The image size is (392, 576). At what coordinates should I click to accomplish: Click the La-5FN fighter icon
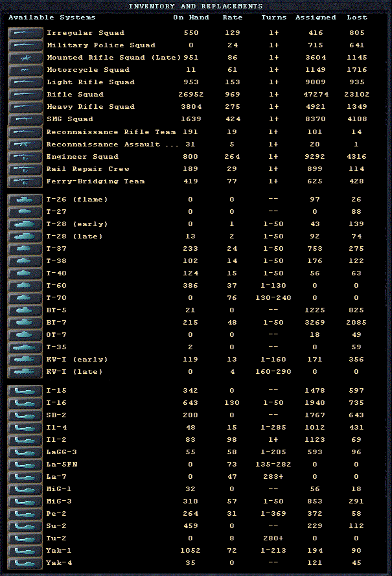click(25, 465)
